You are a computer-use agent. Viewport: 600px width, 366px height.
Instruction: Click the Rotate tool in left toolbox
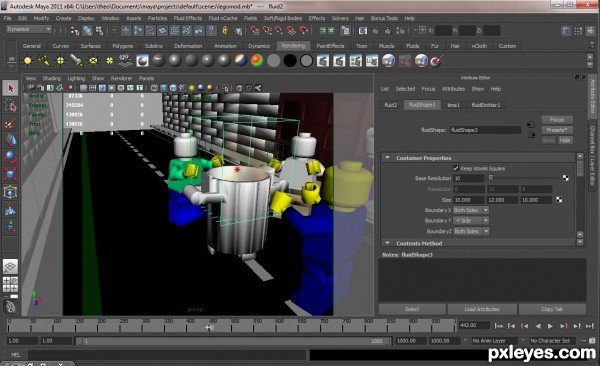(x=10, y=157)
